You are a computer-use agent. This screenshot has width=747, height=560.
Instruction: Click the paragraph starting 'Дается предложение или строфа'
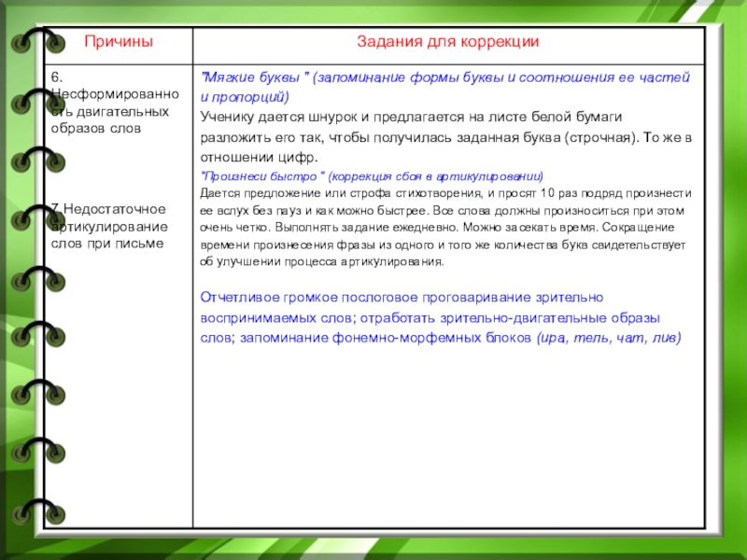(x=445, y=227)
